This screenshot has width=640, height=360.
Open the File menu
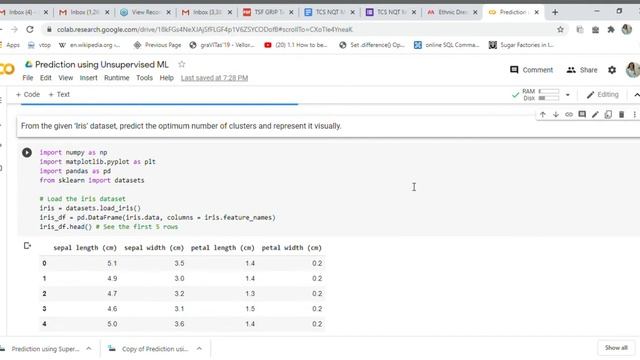click(28, 78)
